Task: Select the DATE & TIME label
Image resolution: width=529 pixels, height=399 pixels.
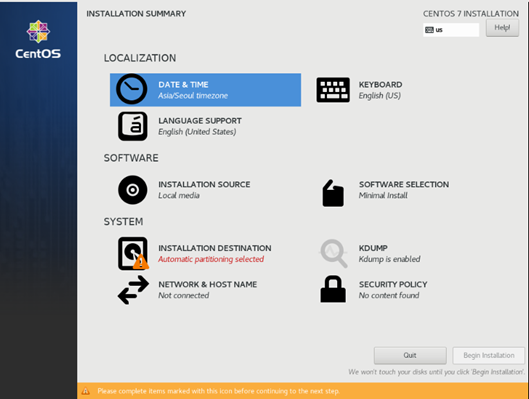Action: tap(183, 85)
